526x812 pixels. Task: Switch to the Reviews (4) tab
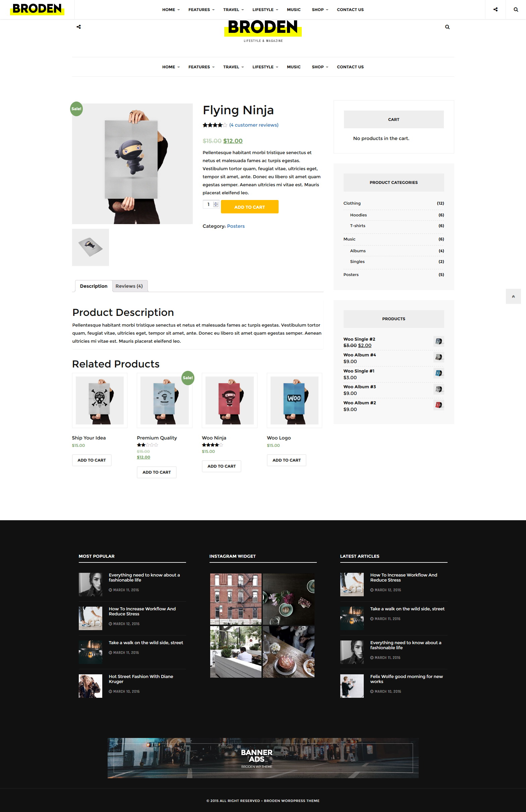click(x=129, y=286)
